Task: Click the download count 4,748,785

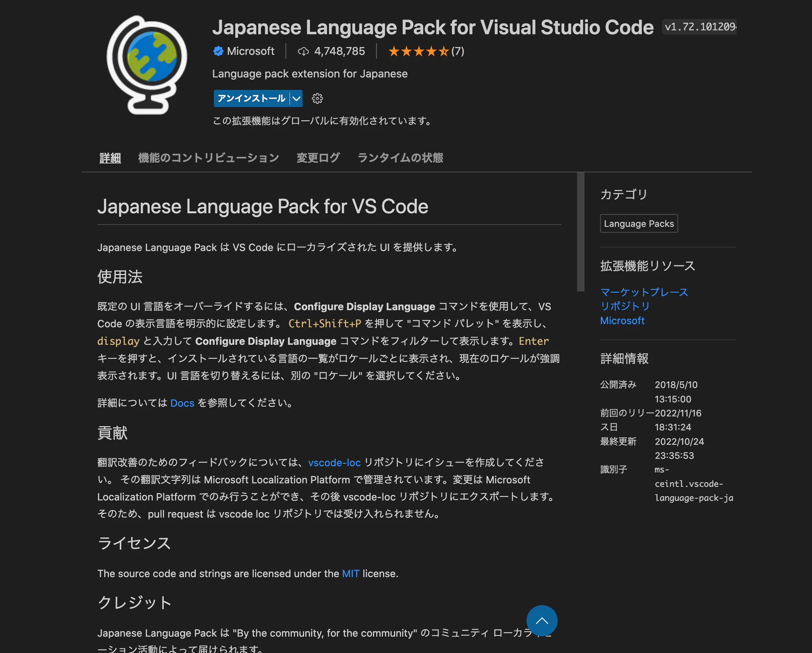Action: click(339, 51)
